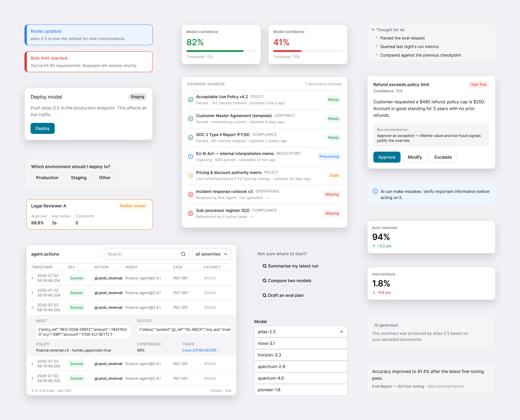Click the magnifier icon in the Search field
The image size is (520, 420).
coord(183,254)
